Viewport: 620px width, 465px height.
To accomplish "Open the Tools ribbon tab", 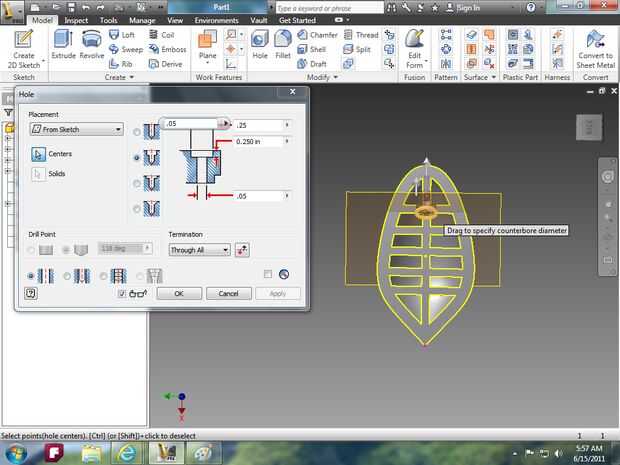I will (x=108, y=20).
